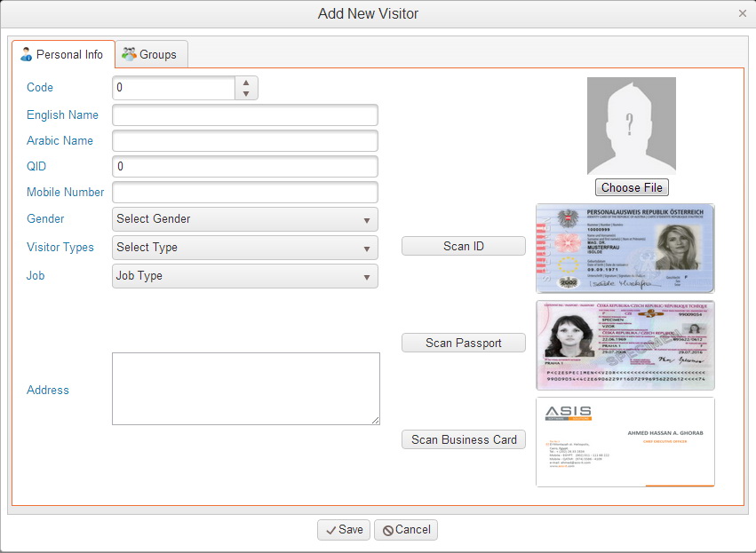Click inside the Address text area

click(245, 389)
